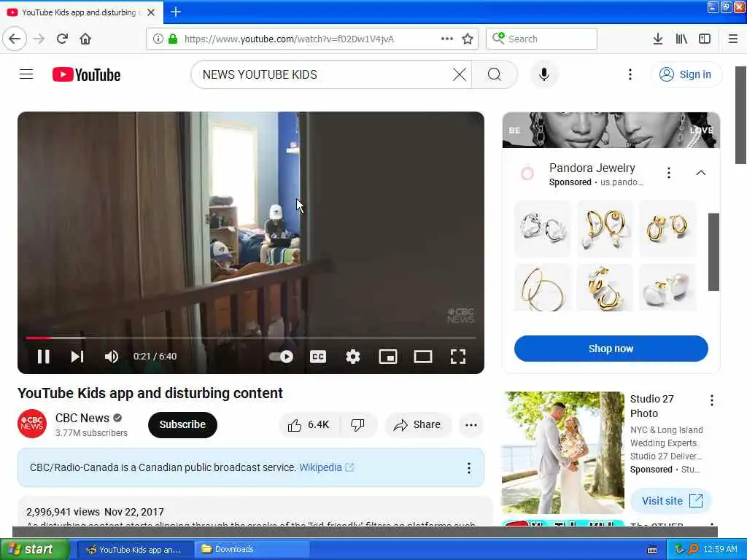
Task: Show site information icon
Action: point(158,39)
